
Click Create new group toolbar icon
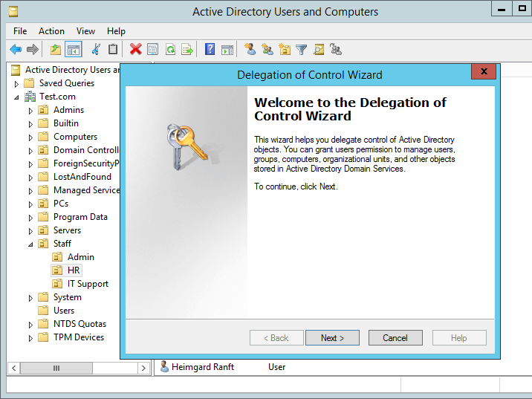click(x=267, y=50)
